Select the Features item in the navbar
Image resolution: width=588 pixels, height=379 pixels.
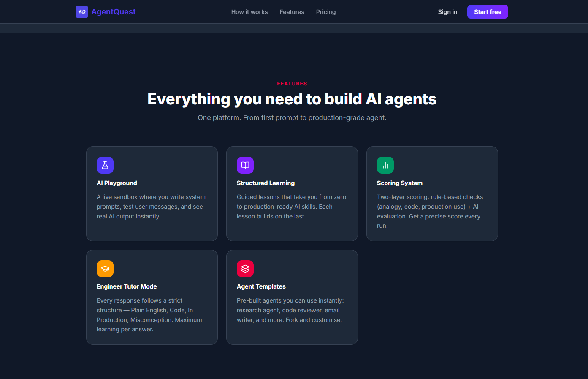click(x=292, y=12)
